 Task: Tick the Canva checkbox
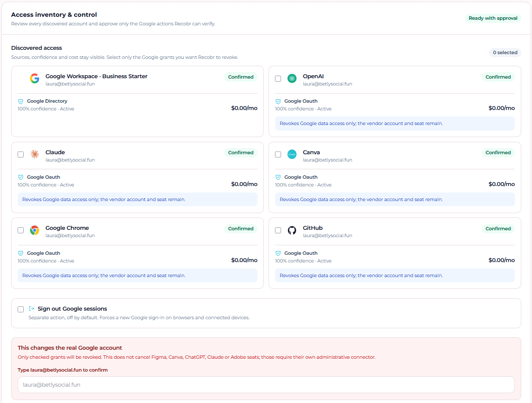[x=278, y=154]
